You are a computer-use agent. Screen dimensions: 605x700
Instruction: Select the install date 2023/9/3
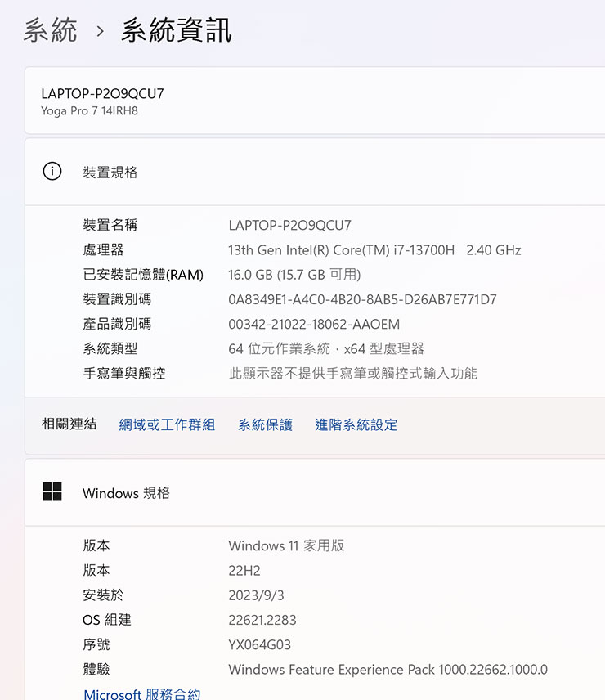click(x=256, y=595)
